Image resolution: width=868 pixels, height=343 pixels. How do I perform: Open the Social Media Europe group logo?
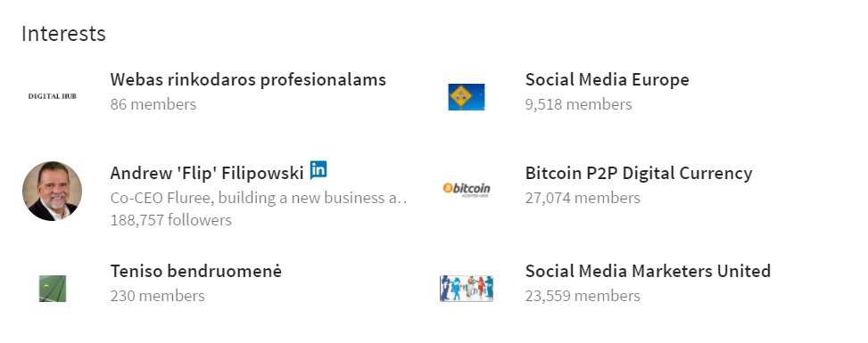[466, 97]
